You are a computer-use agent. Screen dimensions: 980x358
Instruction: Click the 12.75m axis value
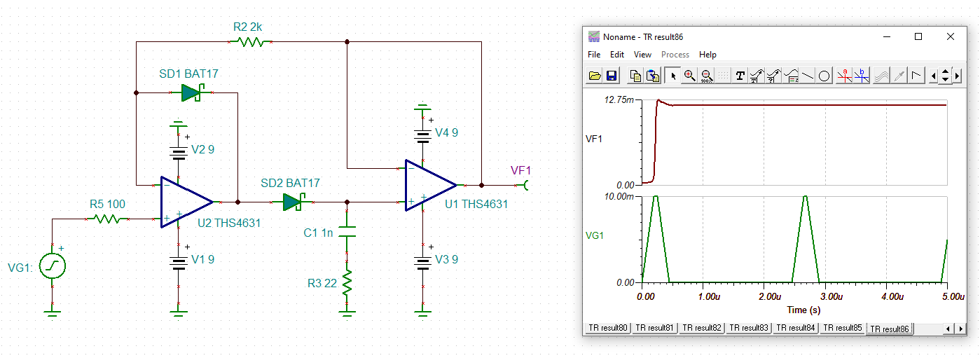[x=619, y=100]
